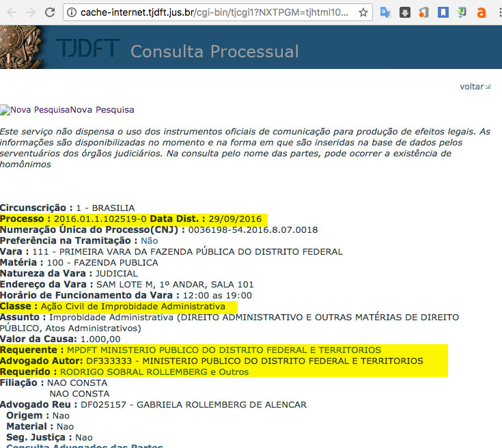Open the Google Translate extension
Image resolution: width=502 pixels, height=448 pixels.
coord(385,12)
